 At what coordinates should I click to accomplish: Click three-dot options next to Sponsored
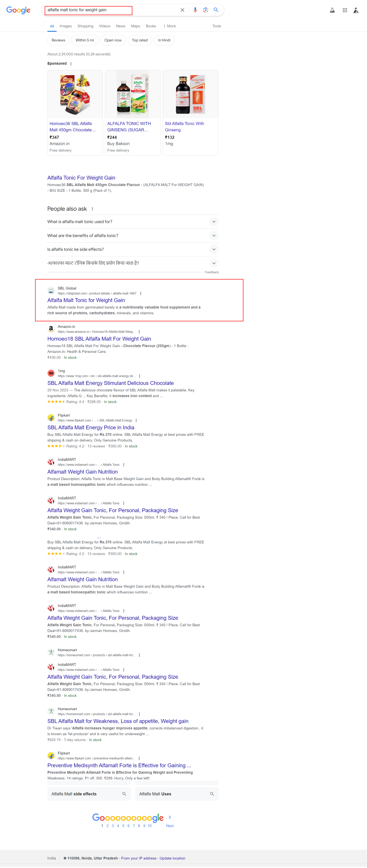pyautogui.click(x=71, y=64)
